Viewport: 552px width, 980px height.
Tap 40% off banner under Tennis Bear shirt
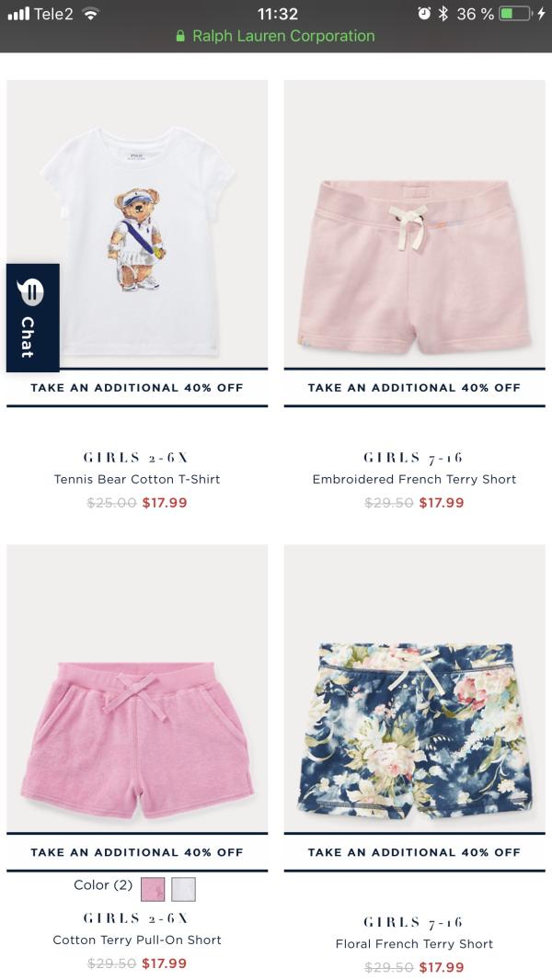(137, 388)
